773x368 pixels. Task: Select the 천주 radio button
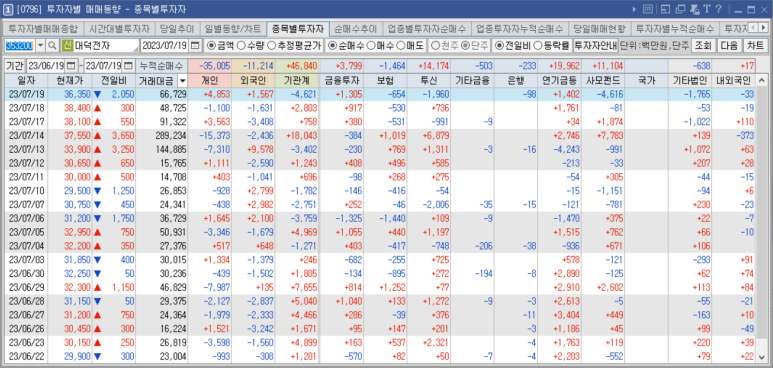(x=435, y=46)
